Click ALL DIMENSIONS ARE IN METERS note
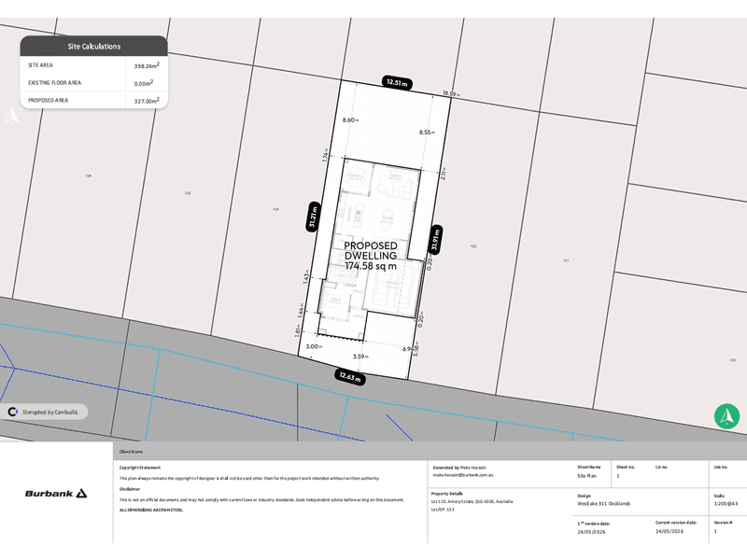The height and width of the screenshot is (560, 747). 151,510
